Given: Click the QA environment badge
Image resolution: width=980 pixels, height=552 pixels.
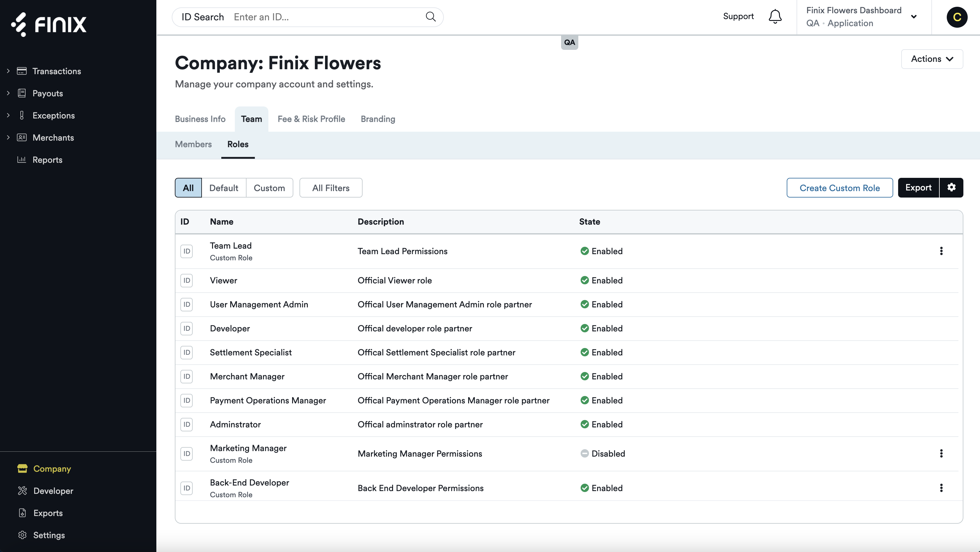Looking at the screenshot, I should tap(569, 42).
